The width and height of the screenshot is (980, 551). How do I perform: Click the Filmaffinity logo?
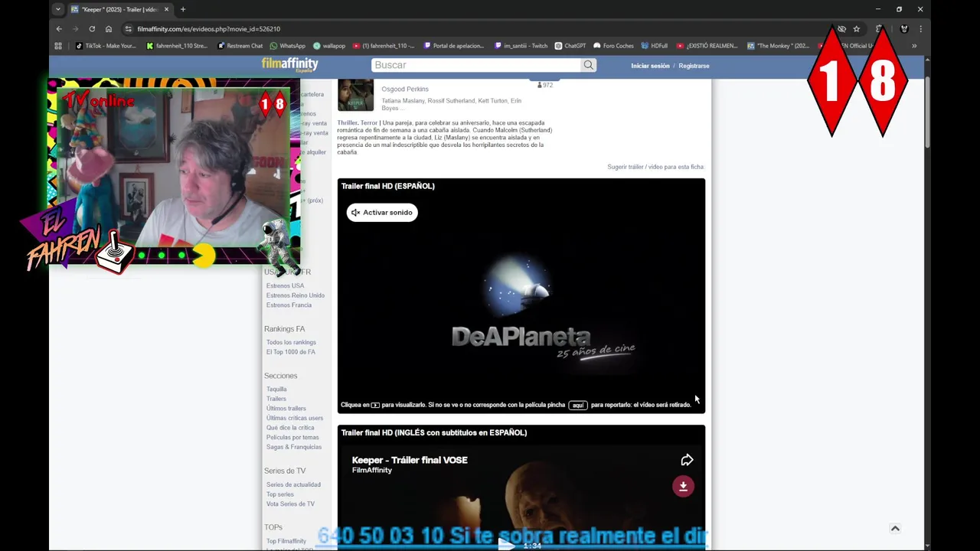289,65
